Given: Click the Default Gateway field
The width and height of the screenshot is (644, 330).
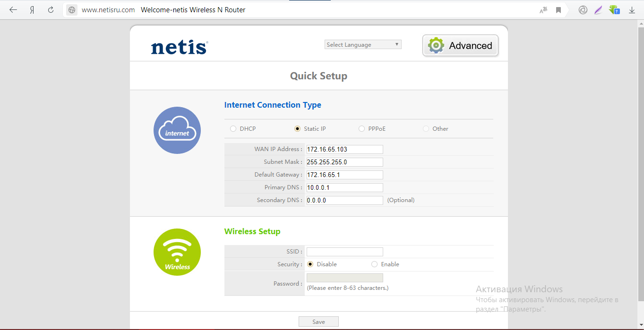Looking at the screenshot, I should point(345,175).
